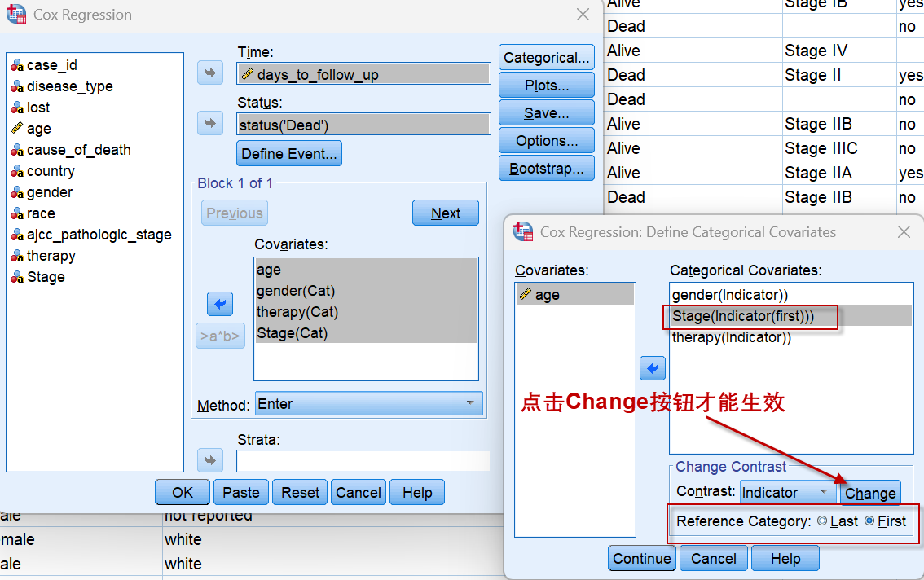Open the Bootstrap... options
Screen dimensions: 924x580
click(x=546, y=169)
